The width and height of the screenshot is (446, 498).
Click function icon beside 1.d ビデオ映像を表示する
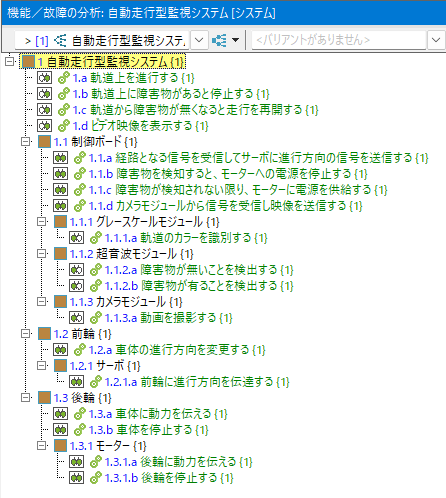[44, 126]
